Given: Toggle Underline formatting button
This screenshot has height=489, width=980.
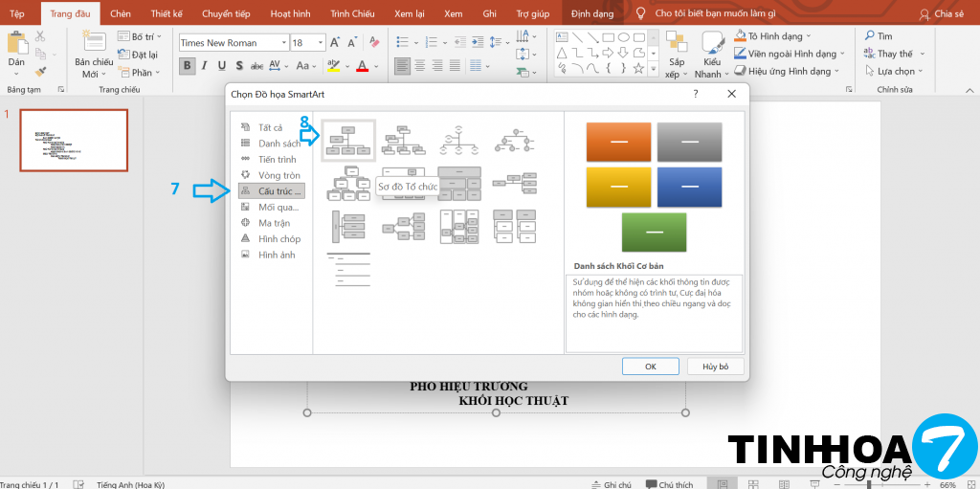Looking at the screenshot, I should (x=223, y=66).
